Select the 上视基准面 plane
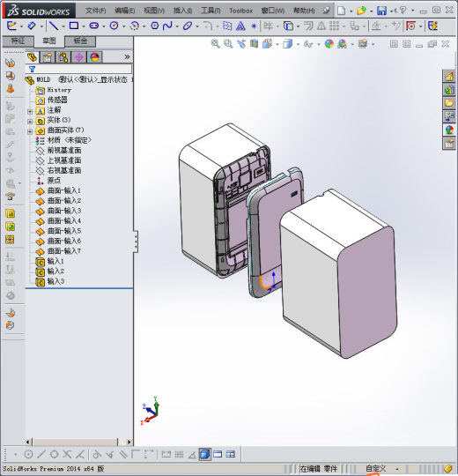This screenshot has height=476, width=458. pyautogui.click(x=59, y=160)
